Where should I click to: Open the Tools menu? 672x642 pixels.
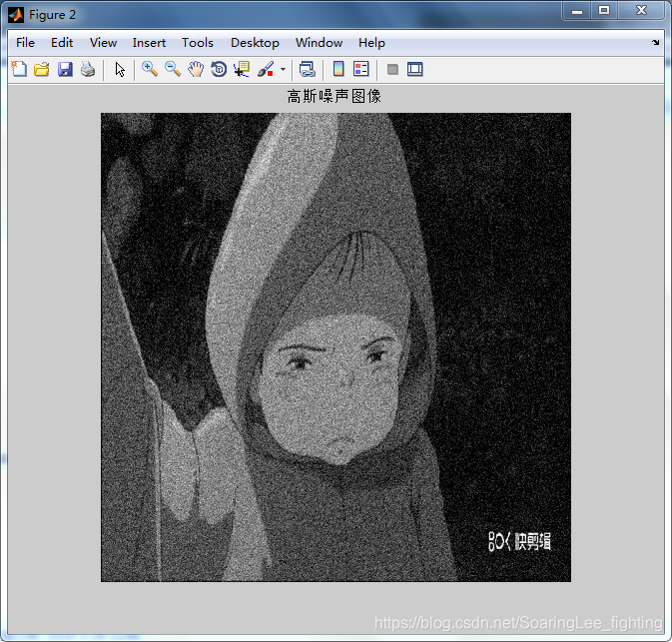pyautogui.click(x=198, y=43)
